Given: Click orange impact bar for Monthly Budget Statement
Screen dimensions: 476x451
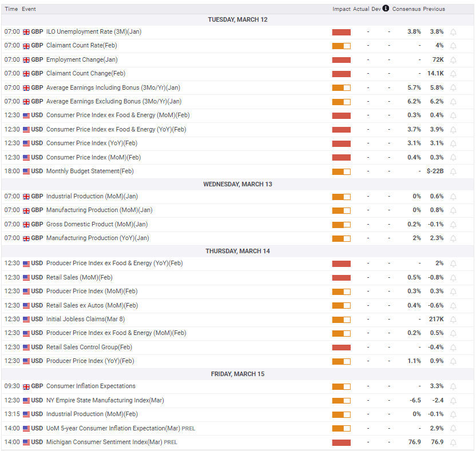Looking at the screenshot, I should pyautogui.click(x=341, y=171).
